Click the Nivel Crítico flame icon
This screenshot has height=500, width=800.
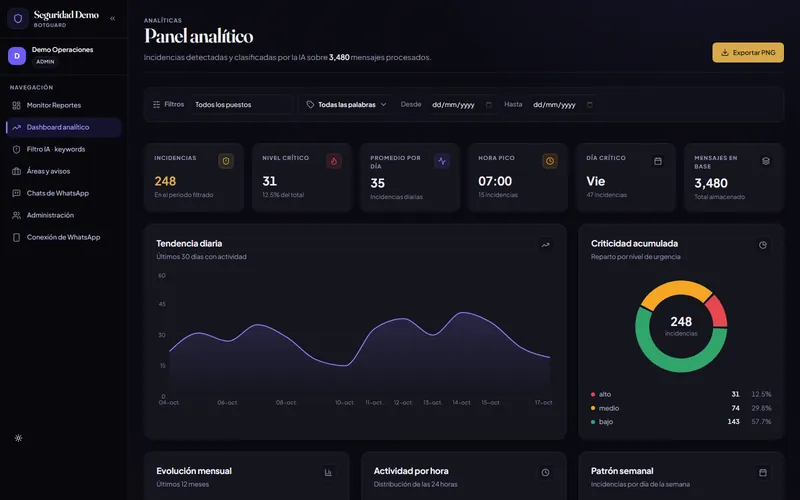click(334, 161)
